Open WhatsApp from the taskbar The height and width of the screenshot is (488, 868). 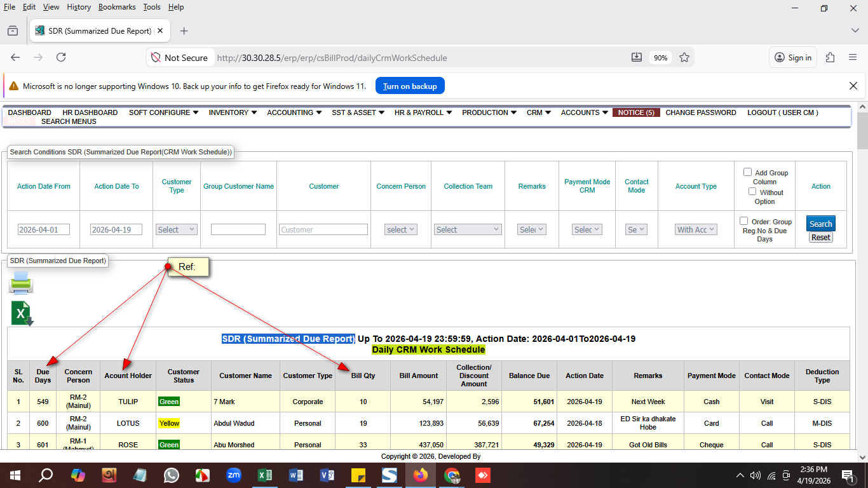pyautogui.click(x=172, y=475)
